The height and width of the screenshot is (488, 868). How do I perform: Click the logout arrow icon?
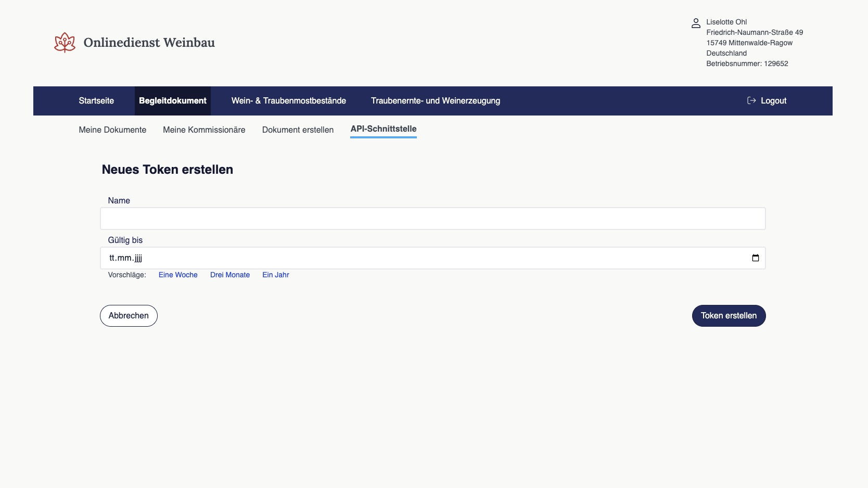coord(751,100)
